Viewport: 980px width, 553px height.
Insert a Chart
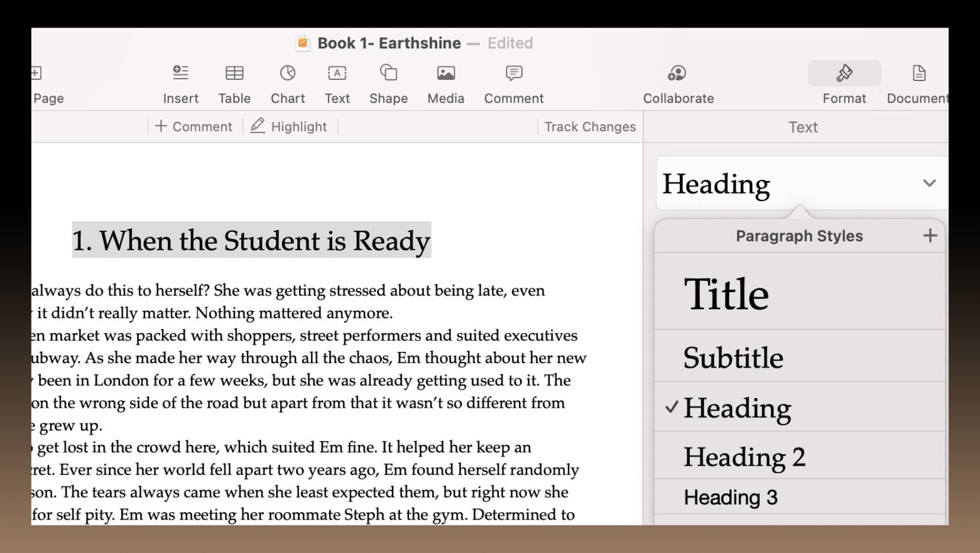point(288,83)
